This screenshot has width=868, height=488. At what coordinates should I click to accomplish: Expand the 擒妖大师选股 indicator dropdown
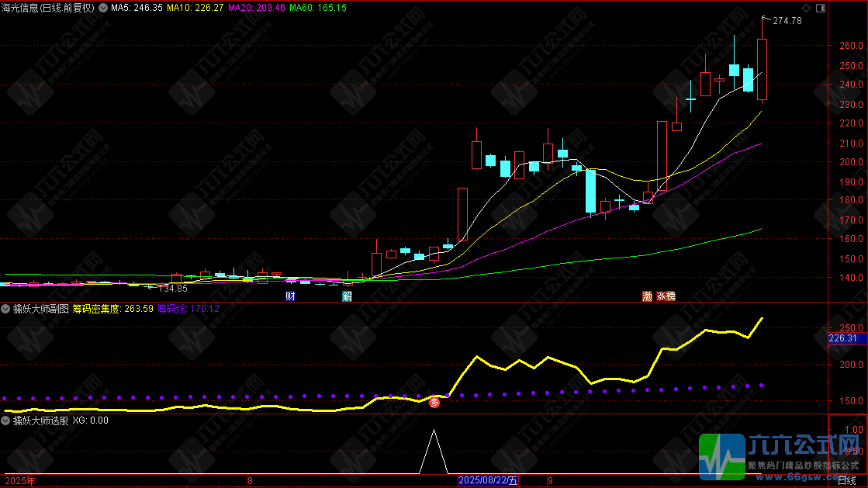pos(5,421)
